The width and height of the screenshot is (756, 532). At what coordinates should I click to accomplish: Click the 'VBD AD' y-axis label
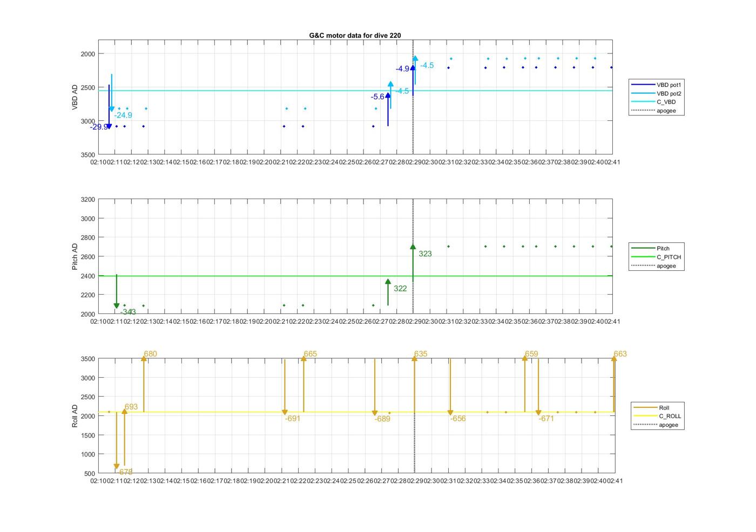(75, 97)
